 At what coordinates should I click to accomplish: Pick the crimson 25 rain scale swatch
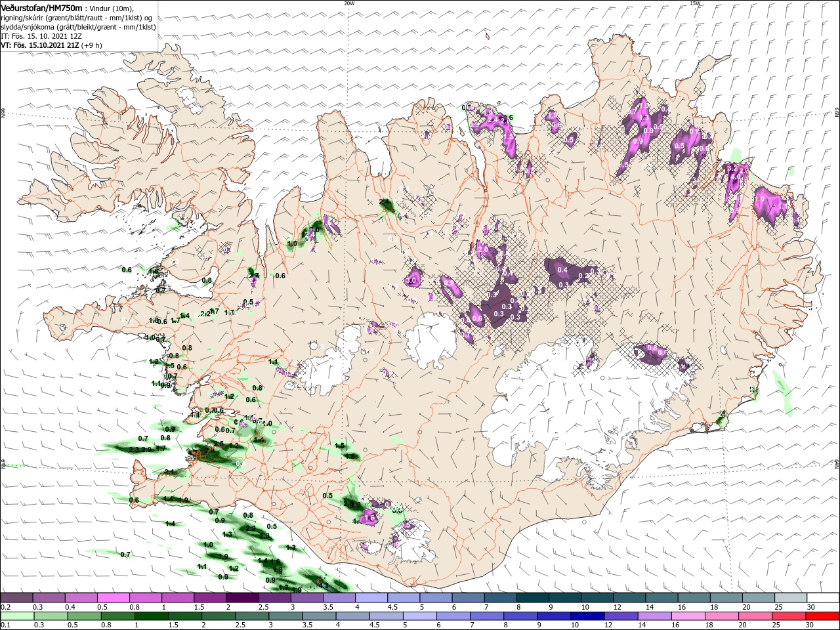(x=788, y=616)
